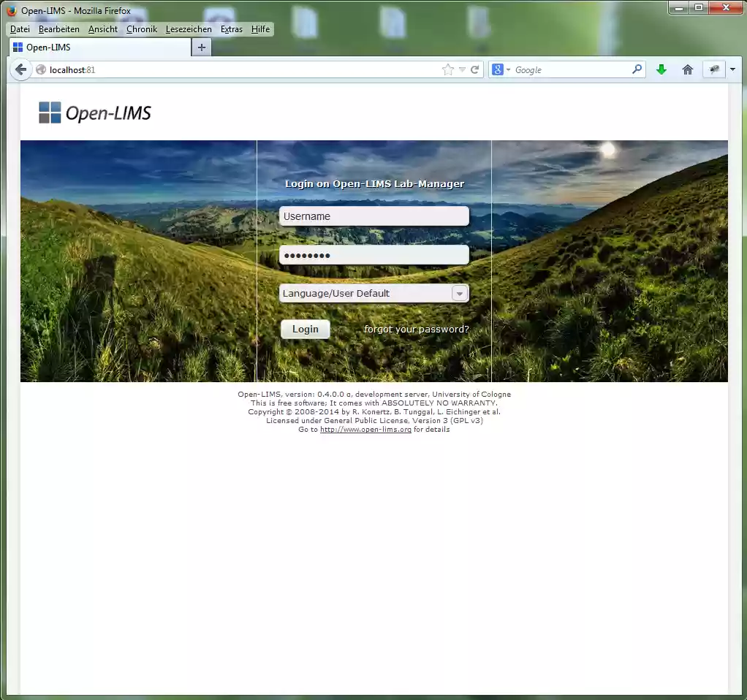Open the toolbar overflow dropdown arrow
This screenshot has width=747, height=700.
pos(732,69)
